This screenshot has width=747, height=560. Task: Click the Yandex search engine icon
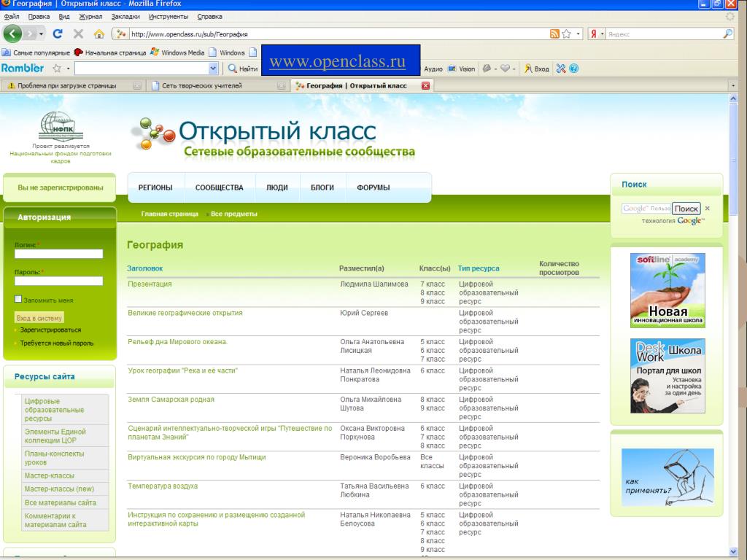tap(594, 34)
